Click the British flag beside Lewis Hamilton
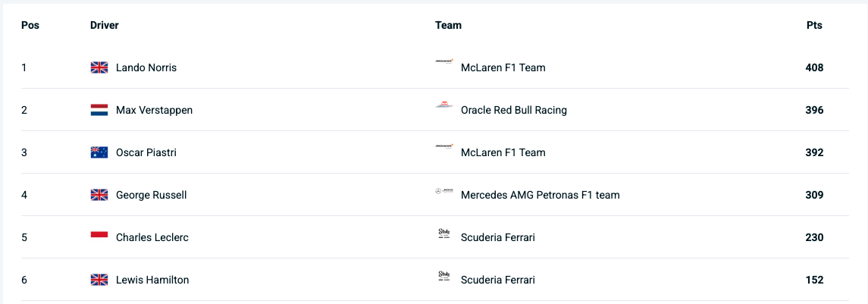 point(99,280)
